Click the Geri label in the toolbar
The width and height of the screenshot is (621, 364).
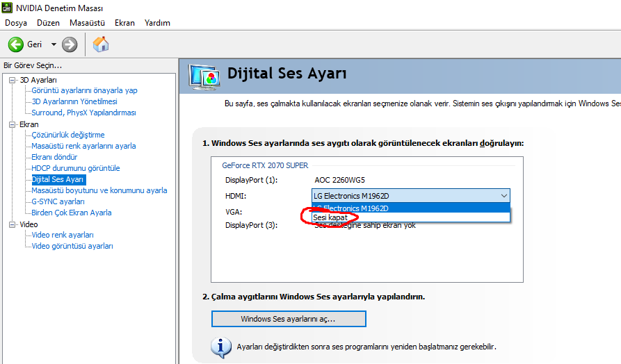[x=35, y=44]
